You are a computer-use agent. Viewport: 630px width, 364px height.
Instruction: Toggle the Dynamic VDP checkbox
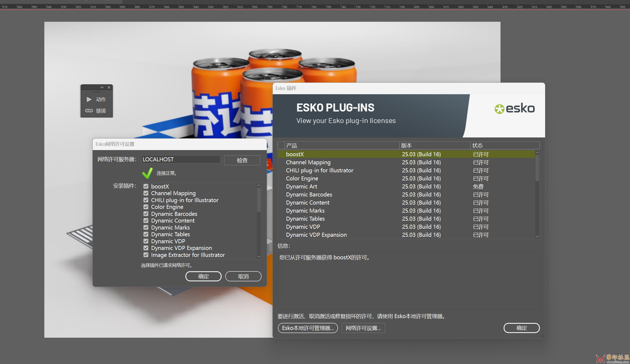146,241
